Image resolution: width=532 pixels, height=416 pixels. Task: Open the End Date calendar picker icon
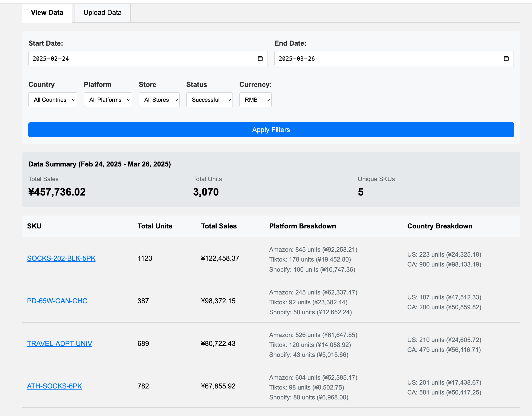[506, 59]
